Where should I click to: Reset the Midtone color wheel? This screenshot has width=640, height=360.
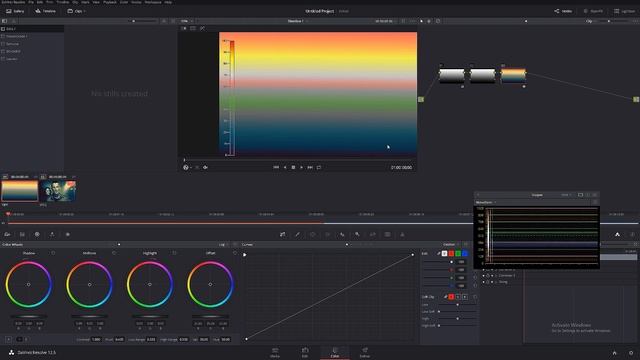tap(114, 253)
